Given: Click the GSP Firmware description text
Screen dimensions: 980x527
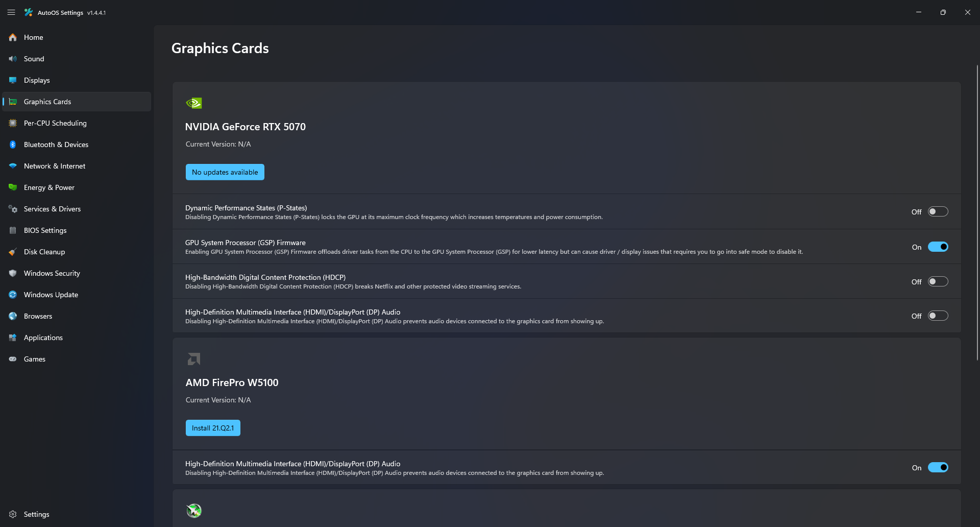Looking at the screenshot, I should click(x=494, y=252).
